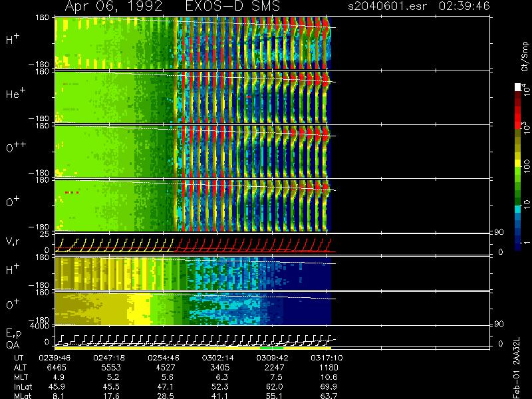Viewport: 532px width, 399px height.
Task: Click the InLat value "69.9"
Action: pos(329,386)
